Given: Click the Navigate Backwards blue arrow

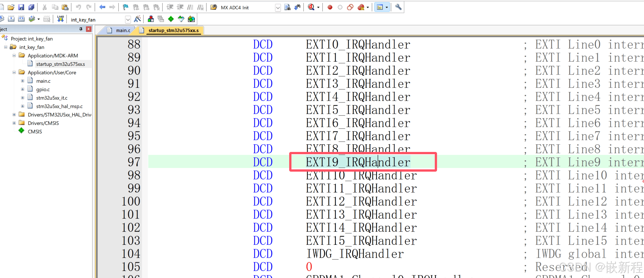Looking at the screenshot, I should [x=102, y=7].
